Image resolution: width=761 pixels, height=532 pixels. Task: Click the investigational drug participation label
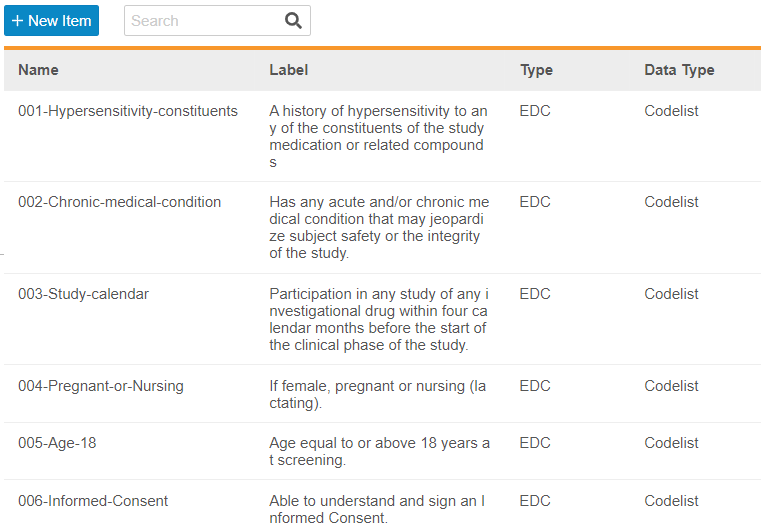tap(378, 319)
